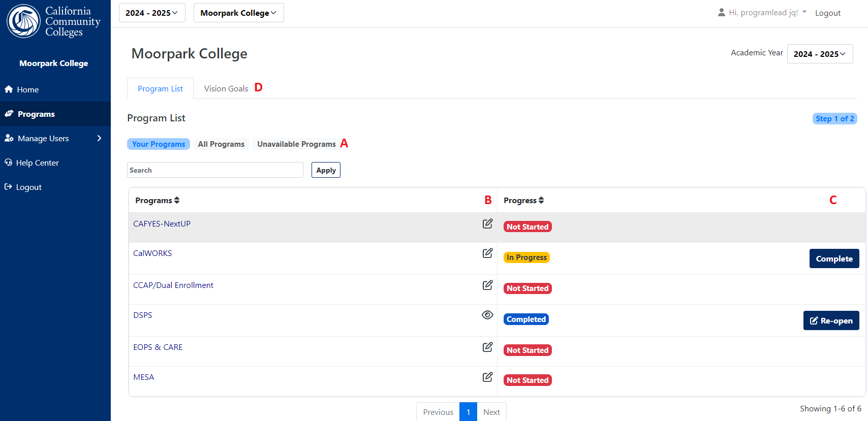The width and height of the screenshot is (868, 421).
Task: Click the Completed badge for DSPS
Action: pyautogui.click(x=526, y=319)
